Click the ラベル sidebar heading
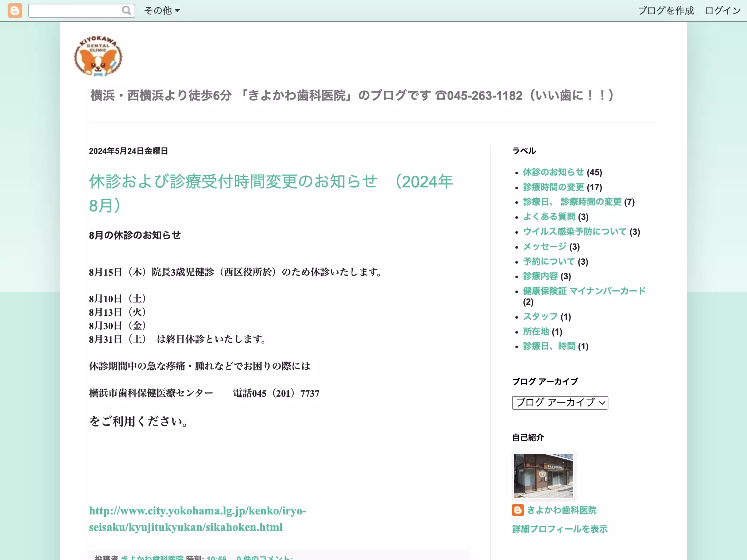This screenshot has width=747, height=560. tap(524, 151)
